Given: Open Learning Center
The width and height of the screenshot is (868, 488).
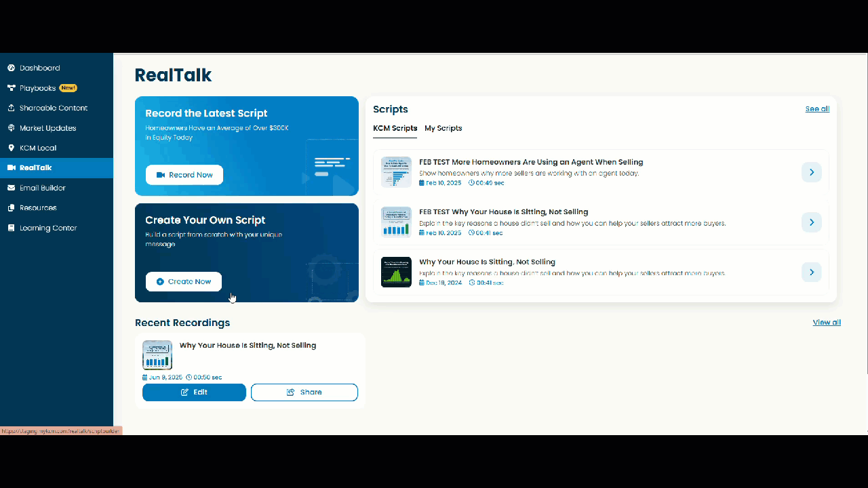Looking at the screenshot, I should pos(56,228).
